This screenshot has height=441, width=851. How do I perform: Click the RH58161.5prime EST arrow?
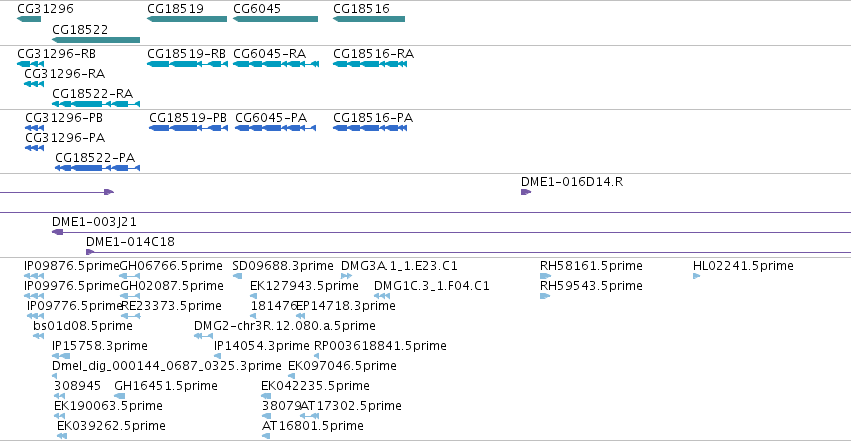point(545,276)
